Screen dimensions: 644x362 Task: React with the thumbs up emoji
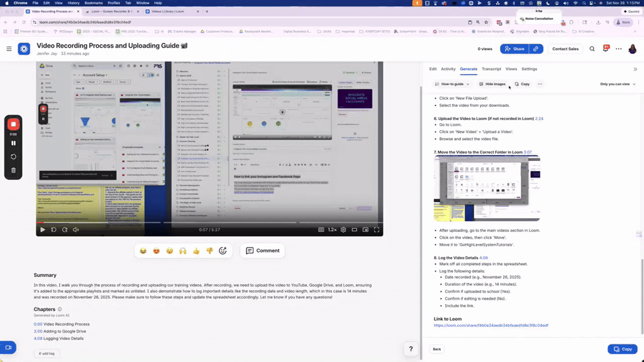[196, 251]
